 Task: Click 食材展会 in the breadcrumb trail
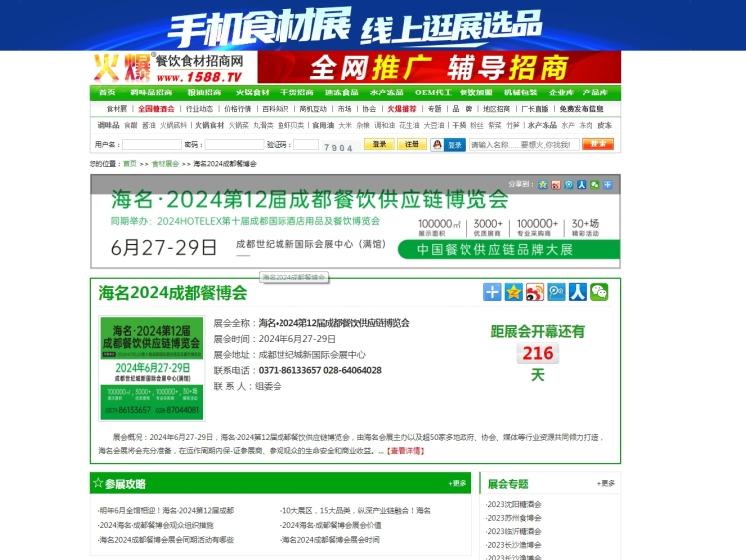tap(165, 164)
